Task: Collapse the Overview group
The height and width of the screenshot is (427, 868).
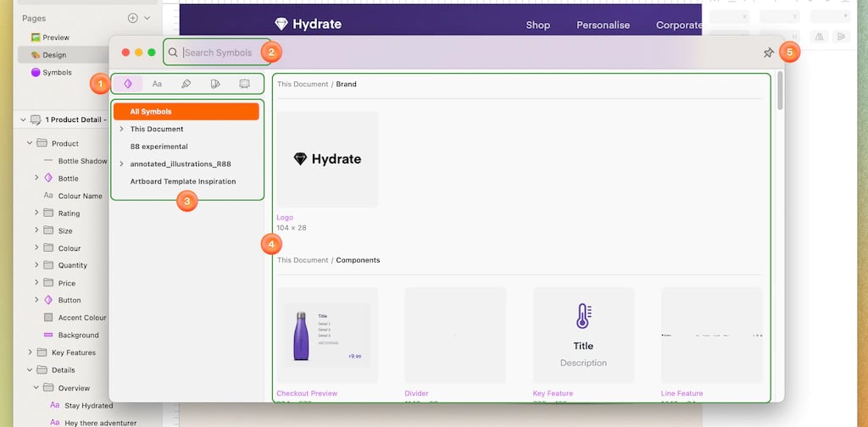Action: pyautogui.click(x=36, y=388)
